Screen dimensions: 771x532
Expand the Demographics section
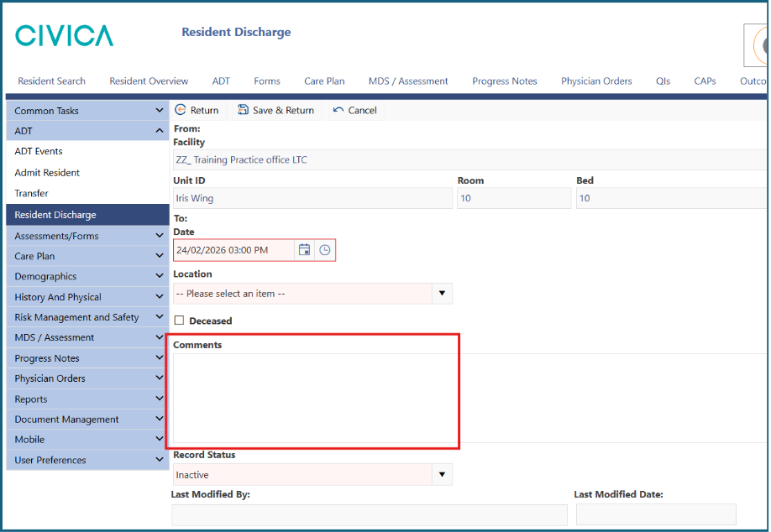(87, 276)
